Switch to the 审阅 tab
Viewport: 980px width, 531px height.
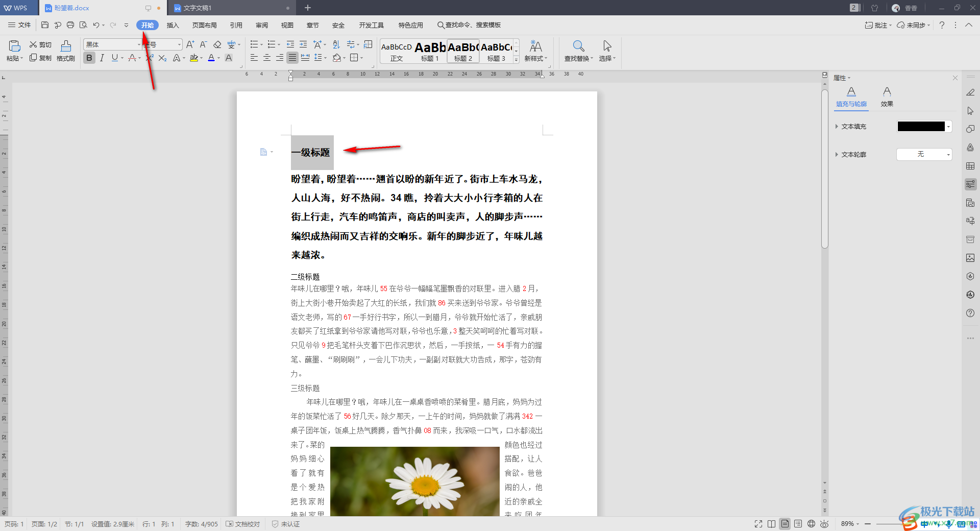pyautogui.click(x=262, y=25)
